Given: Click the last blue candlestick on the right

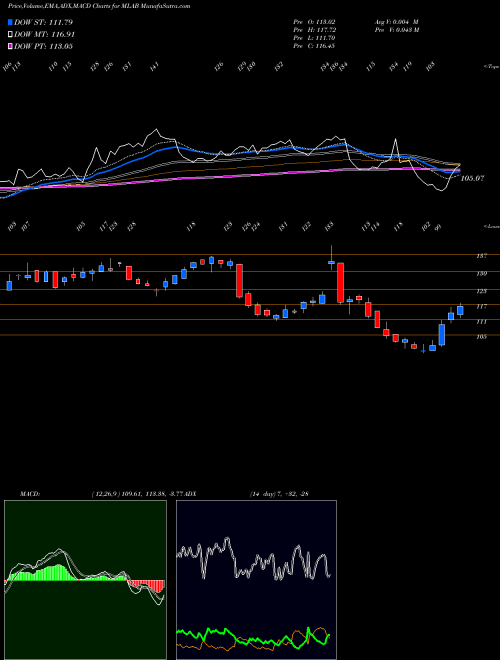Looking at the screenshot, I should tap(460, 310).
